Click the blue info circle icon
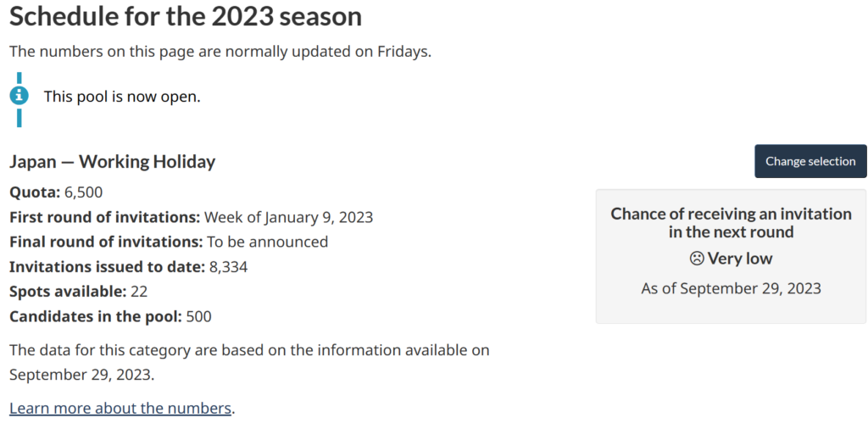868x429 pixels. [x=19, y=96]
